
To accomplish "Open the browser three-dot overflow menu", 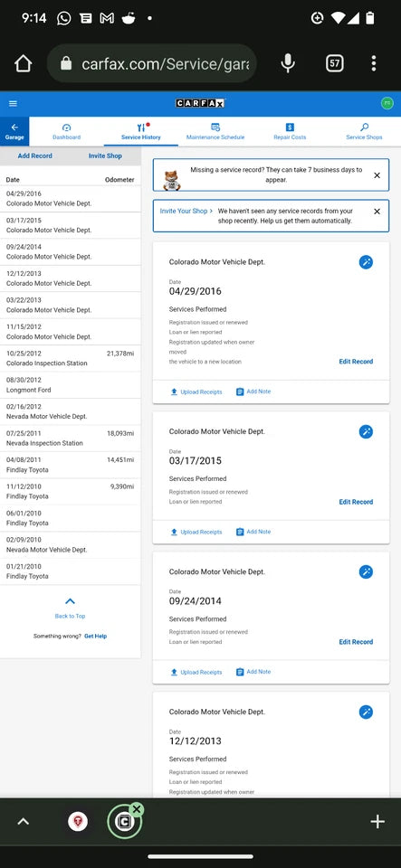I will 374,63.
